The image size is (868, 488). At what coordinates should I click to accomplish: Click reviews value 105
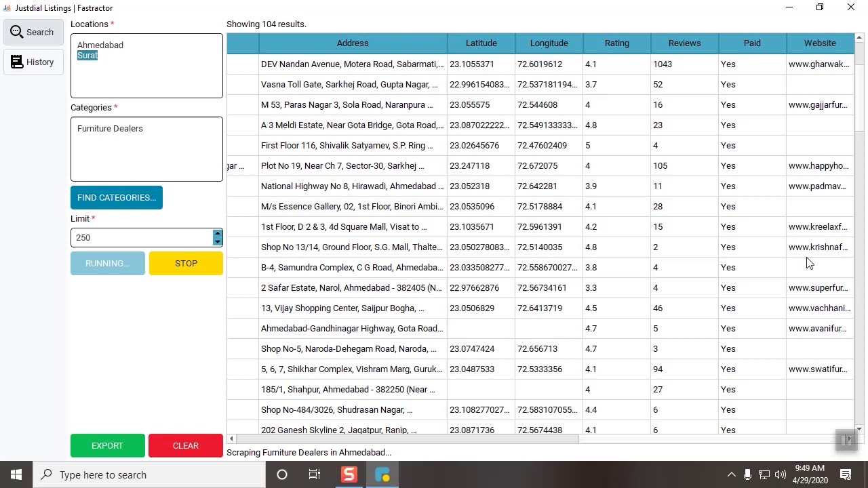[x=685, y=165]
